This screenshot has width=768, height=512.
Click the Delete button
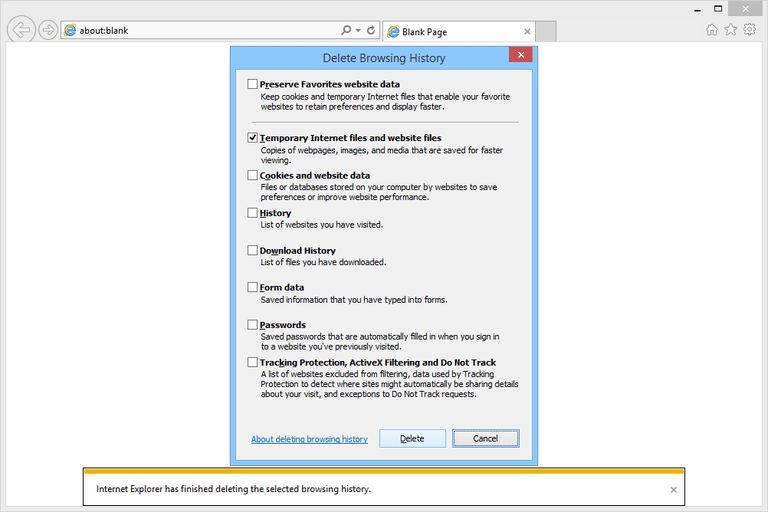tap(412, 439)
